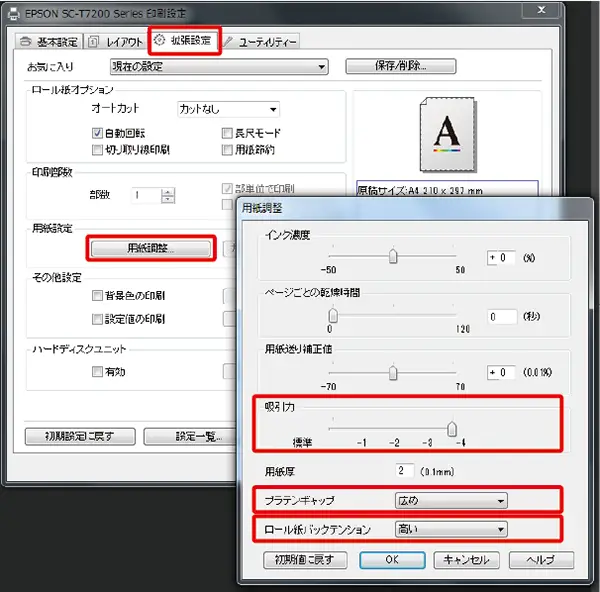The image size is (600, 592).
Task: Enable the 長尺モード checkbox
Action: pos(227,133)
